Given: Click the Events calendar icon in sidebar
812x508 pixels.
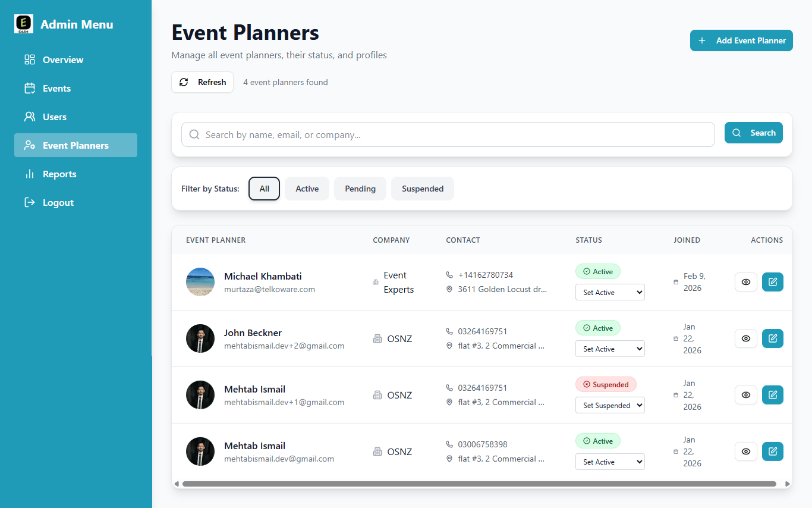Looking at the screenshot, I should (x=30, y=88).
